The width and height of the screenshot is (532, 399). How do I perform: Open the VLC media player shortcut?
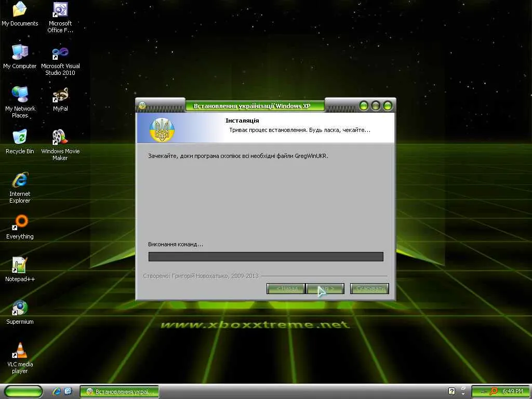pos(20,358)
